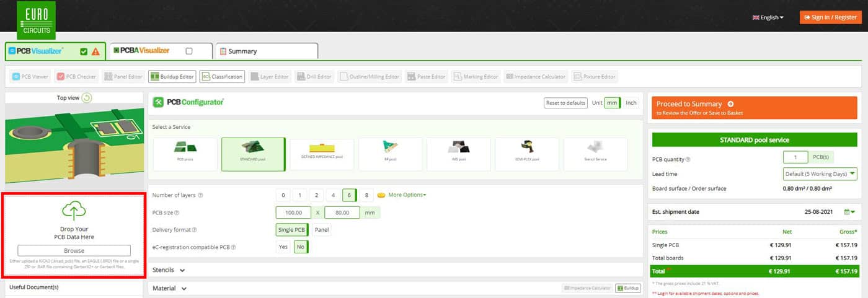This screenshot has height=298, width=868.
Task: Open the Panel Editor tool
Action: 123,77
